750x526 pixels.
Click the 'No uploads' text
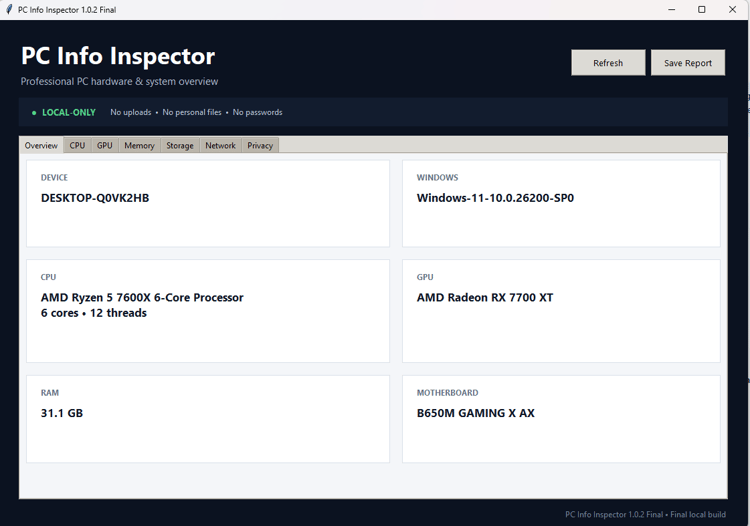coord(131,112)
